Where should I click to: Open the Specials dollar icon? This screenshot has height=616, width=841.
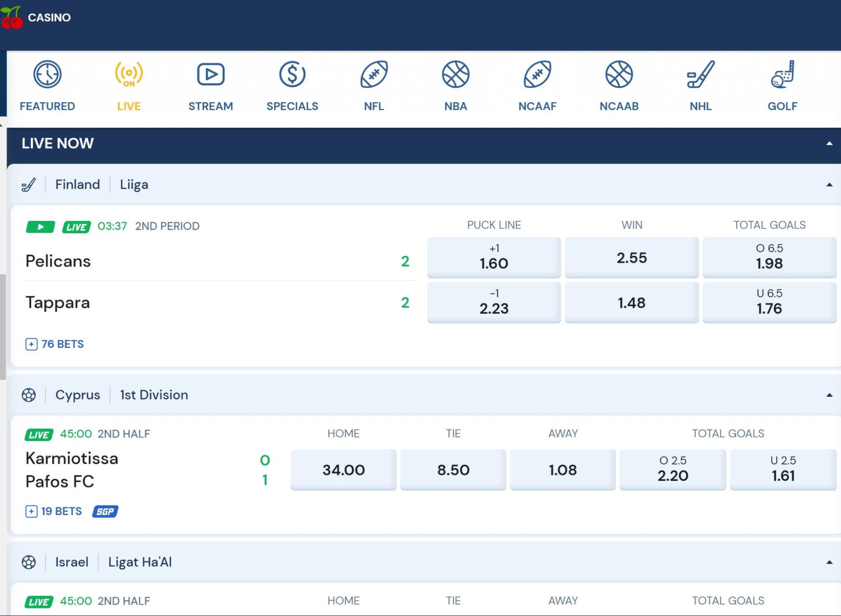pos(292,74)
